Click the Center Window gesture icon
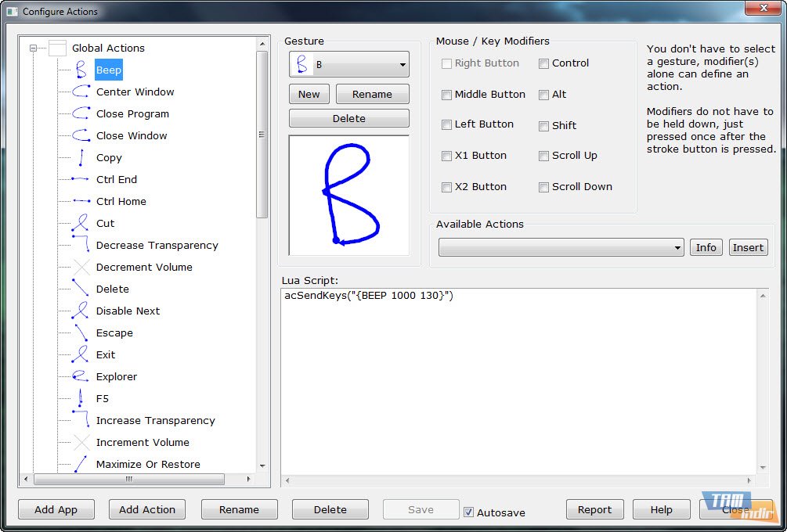 [81, 92]
